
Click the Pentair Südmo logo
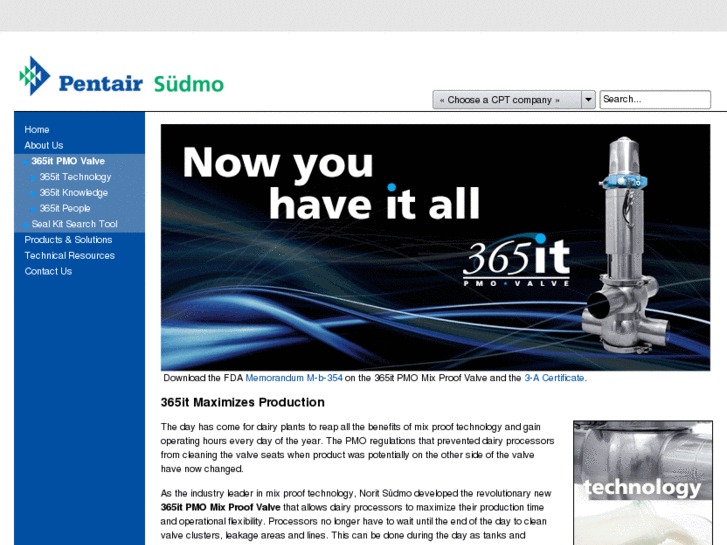click(121, 77)
